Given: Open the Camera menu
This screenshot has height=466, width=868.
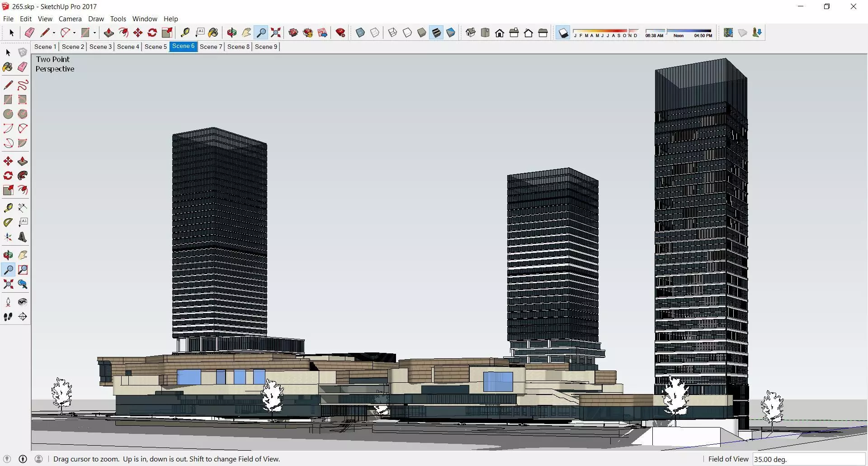Looking at the screenshot, I should pos(70,19).
